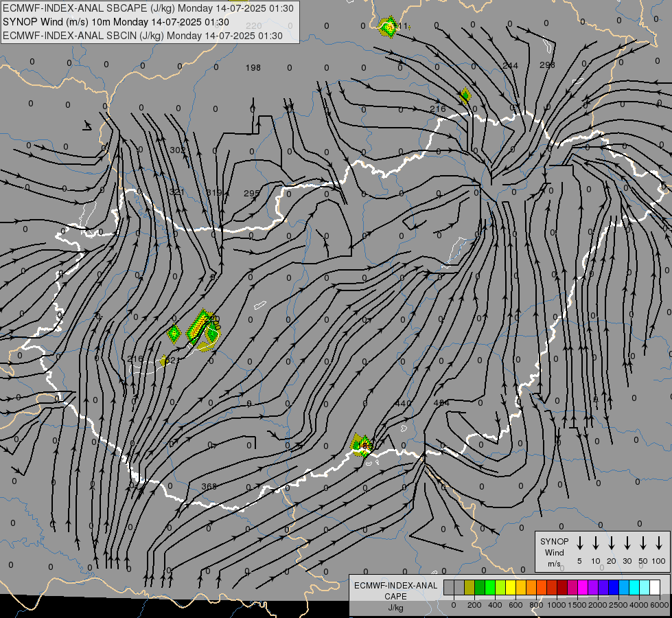The image size is (672, 618).
Task: Click the wind arrow above 10 in legend
Action: click(596, 543)
